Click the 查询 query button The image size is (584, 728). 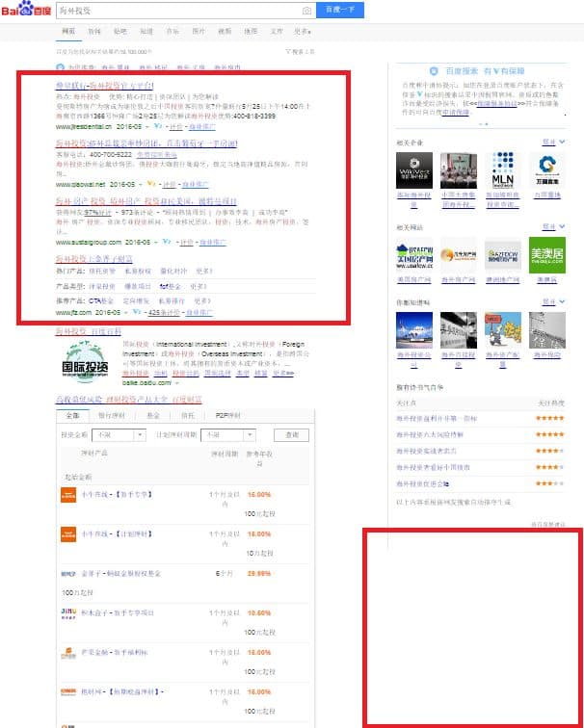(x=291, y=435)
